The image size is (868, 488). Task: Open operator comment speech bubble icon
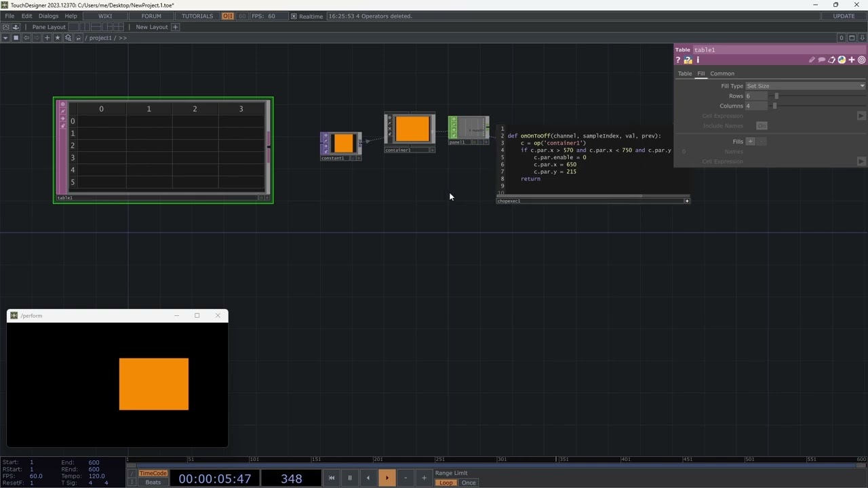click(821, 60)
